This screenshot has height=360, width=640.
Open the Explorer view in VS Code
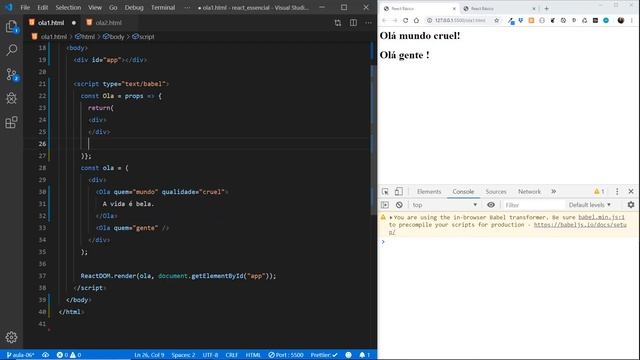11,27
